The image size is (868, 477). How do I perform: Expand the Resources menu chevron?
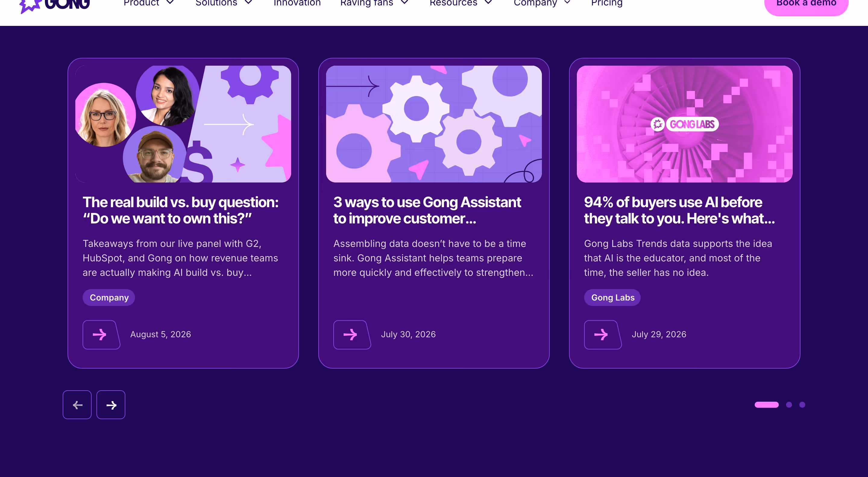[488, 3]
